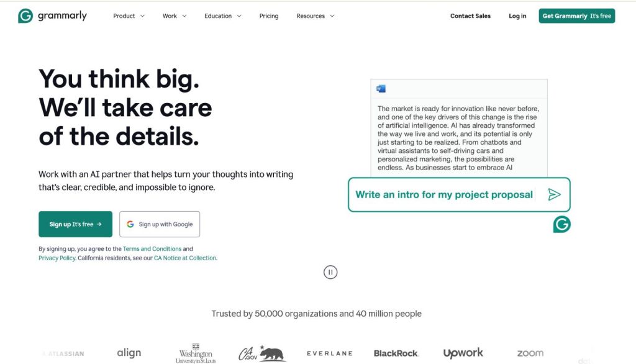Click the Everlane logo

tap(329, 353)
